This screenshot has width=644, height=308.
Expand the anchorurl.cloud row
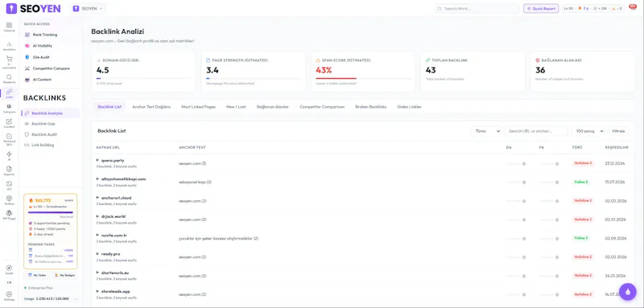click(x=97, y=198)
